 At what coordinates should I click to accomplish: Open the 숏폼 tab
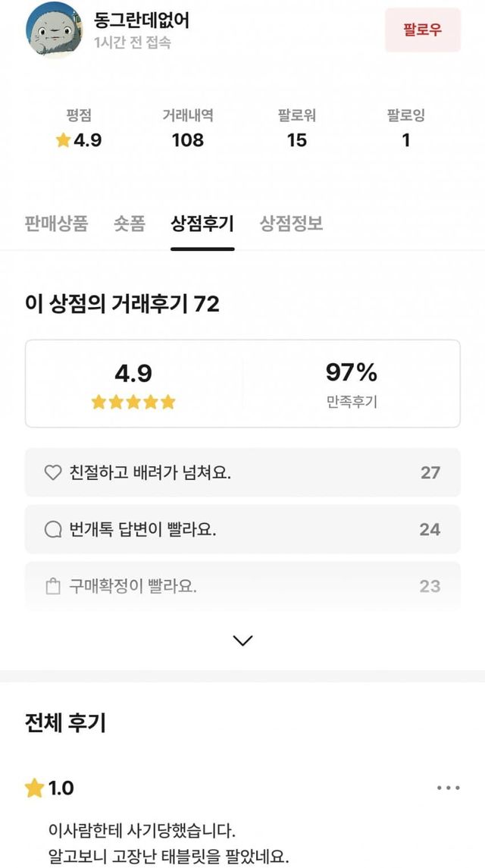click(x=130, y=224)
